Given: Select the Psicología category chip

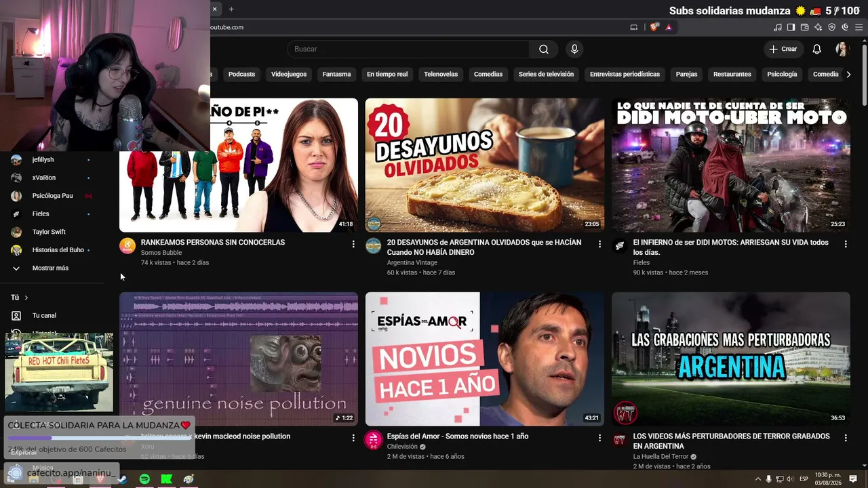Looking at the screenshot, I should [x=782, y=74].
